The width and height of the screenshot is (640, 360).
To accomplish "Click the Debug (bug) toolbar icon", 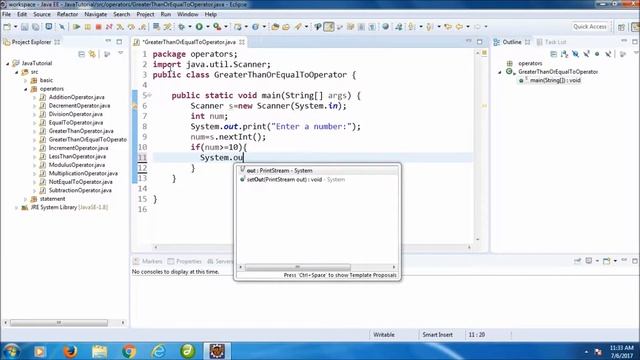I will click(x=182, y=27).
